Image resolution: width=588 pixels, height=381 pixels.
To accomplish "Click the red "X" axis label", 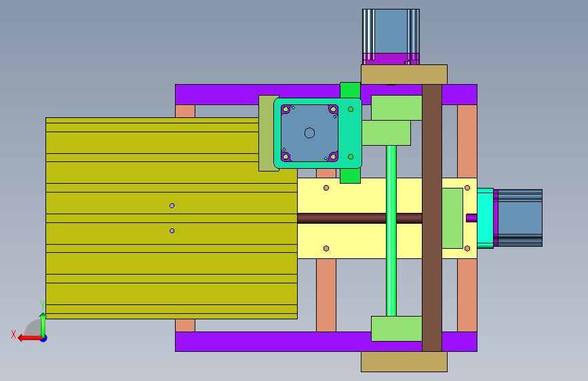I will [x=14, y=334].
